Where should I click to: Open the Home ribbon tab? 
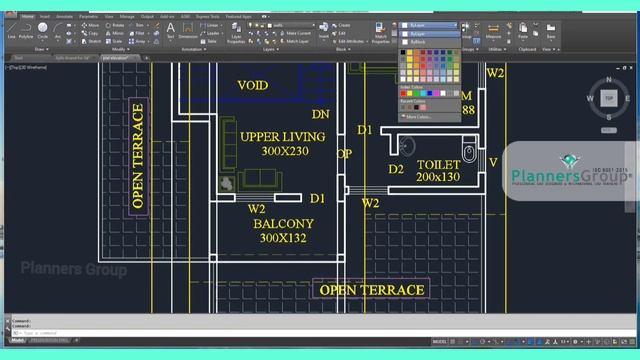tap(28, 17)
